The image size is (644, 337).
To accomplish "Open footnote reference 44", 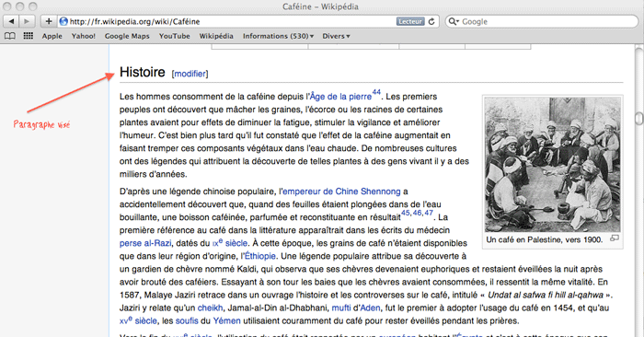I will click(x=376, y=92).
